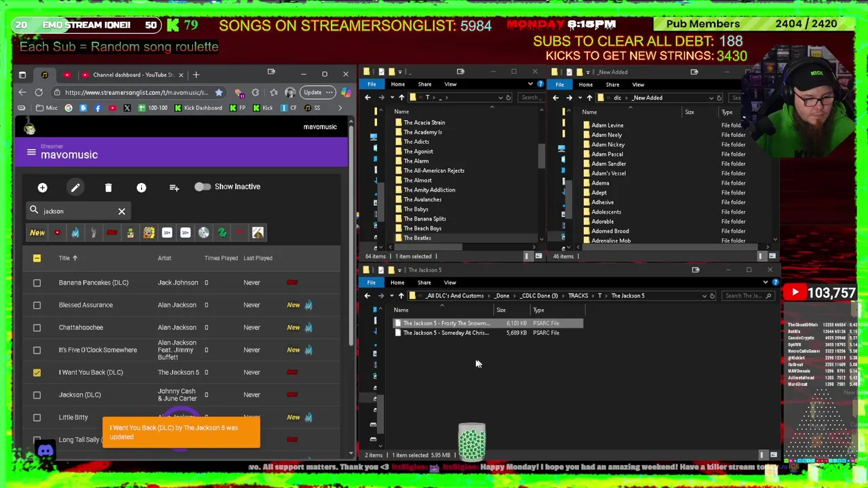Open the Google bookmark icon

[x=68, y=108]
